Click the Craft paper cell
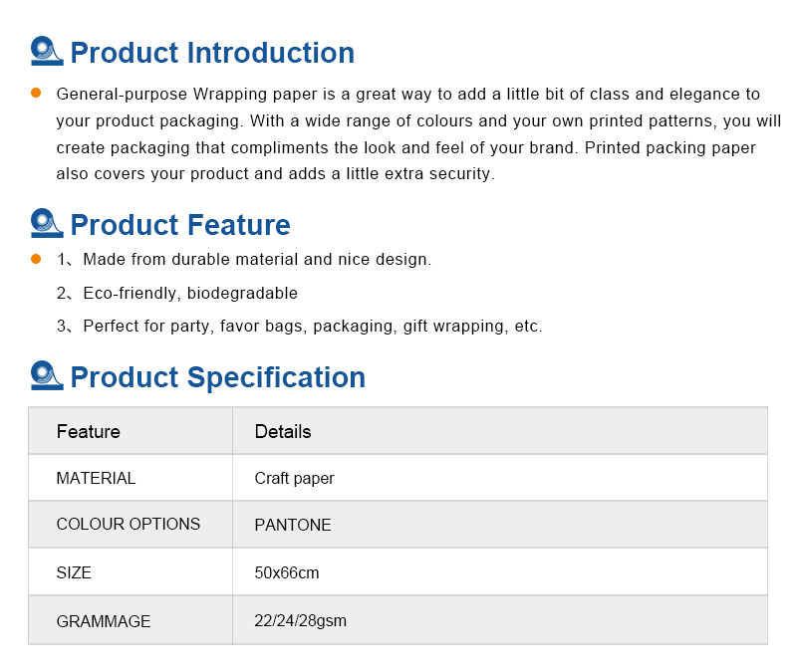Image resolution: width=797 pixels, height=672 pixels. [x=294, y=479]
